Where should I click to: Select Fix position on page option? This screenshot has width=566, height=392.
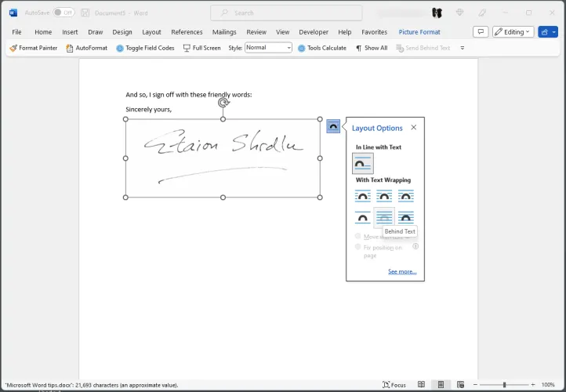pos(358,246)
